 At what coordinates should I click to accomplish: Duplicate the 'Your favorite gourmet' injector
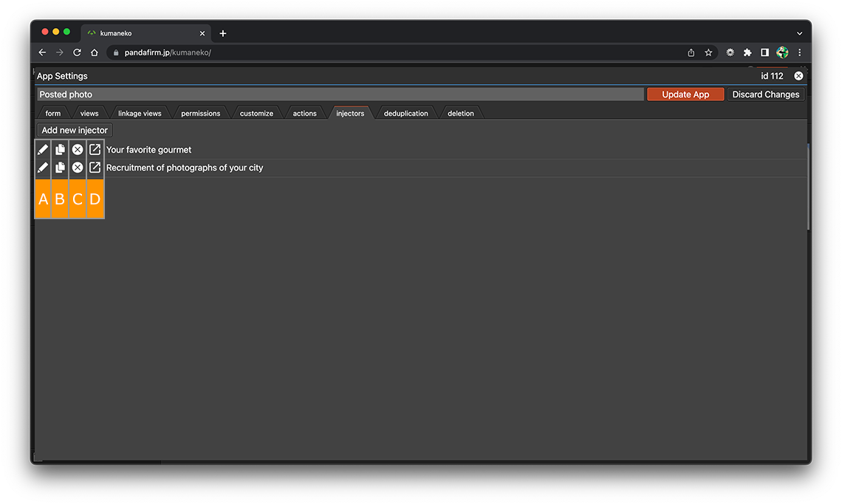pyautogui.click(x=60, y=150)
